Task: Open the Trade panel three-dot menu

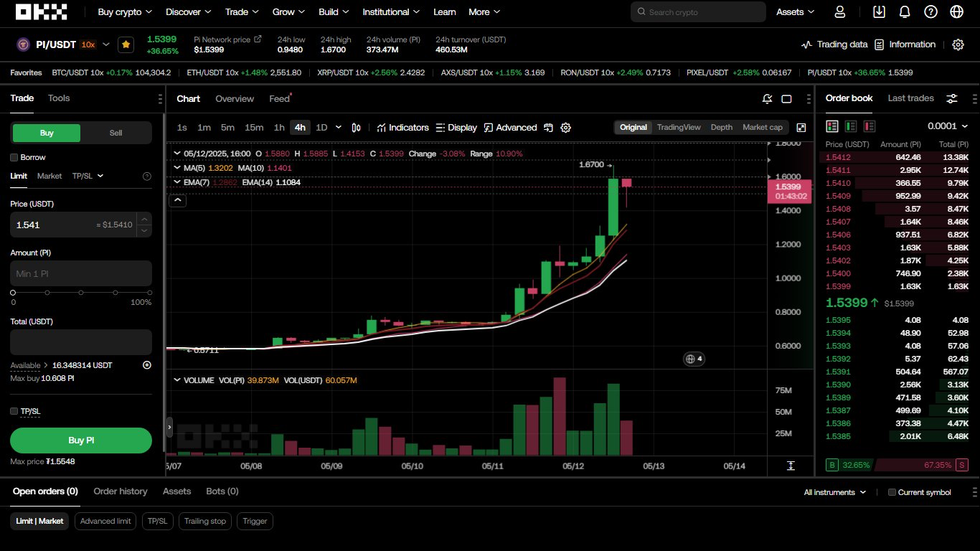Action: (x=160, y=99)
